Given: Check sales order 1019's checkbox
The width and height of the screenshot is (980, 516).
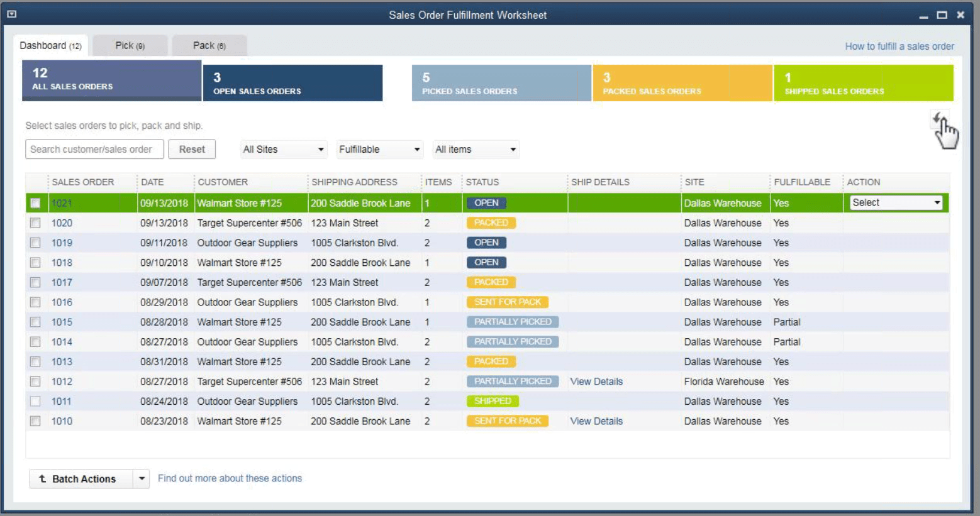Looking at the screenshot, I should [35, 243].
